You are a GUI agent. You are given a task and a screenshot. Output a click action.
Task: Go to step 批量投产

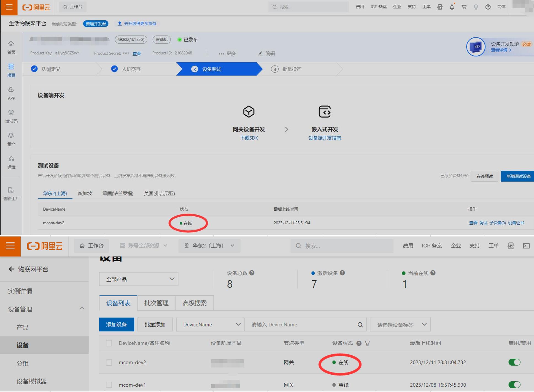tap(292, 69)
